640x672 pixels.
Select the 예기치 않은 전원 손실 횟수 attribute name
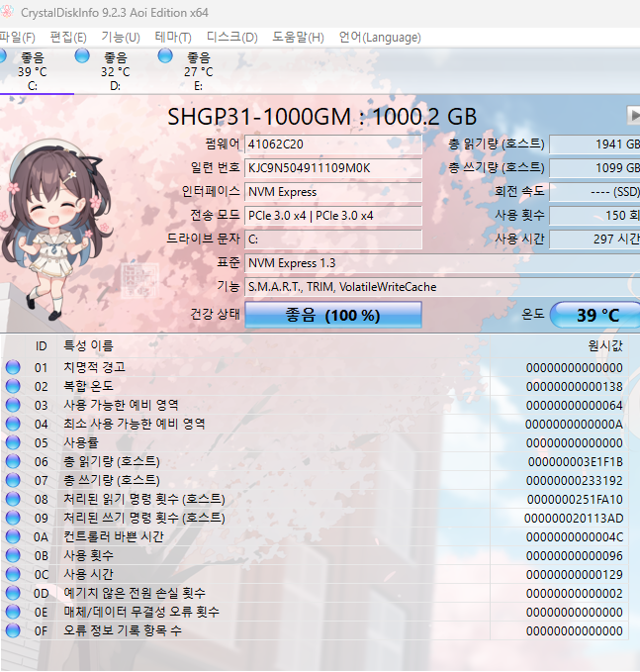(x=135, y=593)
